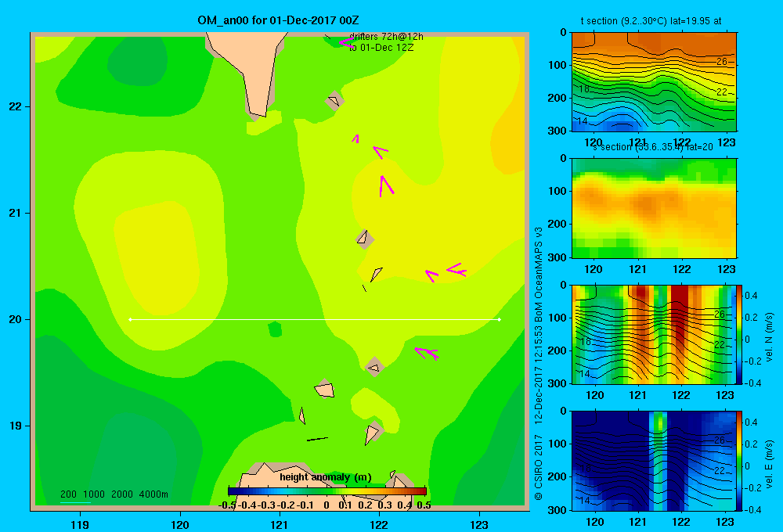The height and width of the screenshot is (532, 783).
Task: Click the 26 isotherm label in temperature section
Action: pos(722,62)
